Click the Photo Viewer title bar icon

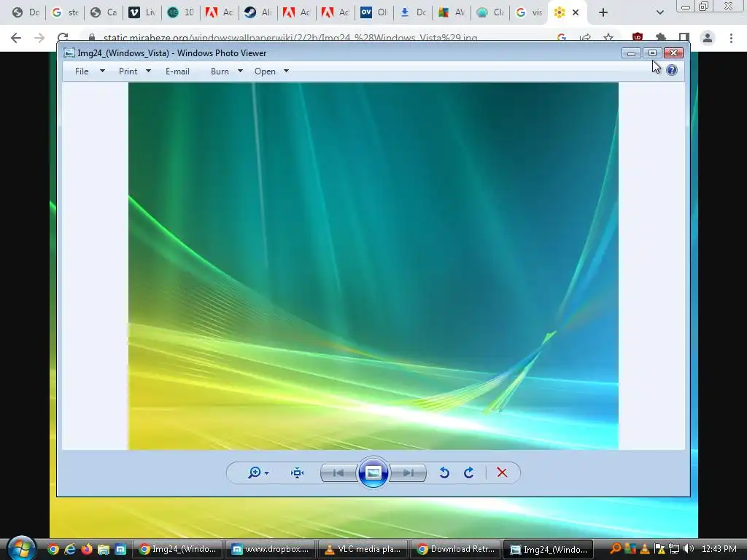pyautogui.click(x=69, y=52)
